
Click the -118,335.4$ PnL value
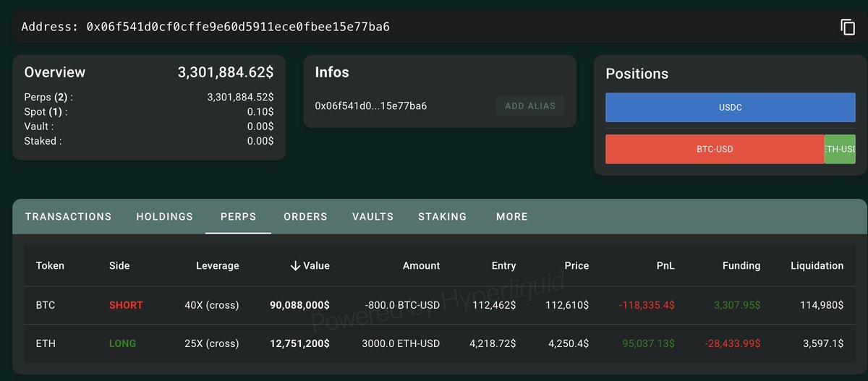click(x=647, y=305)
